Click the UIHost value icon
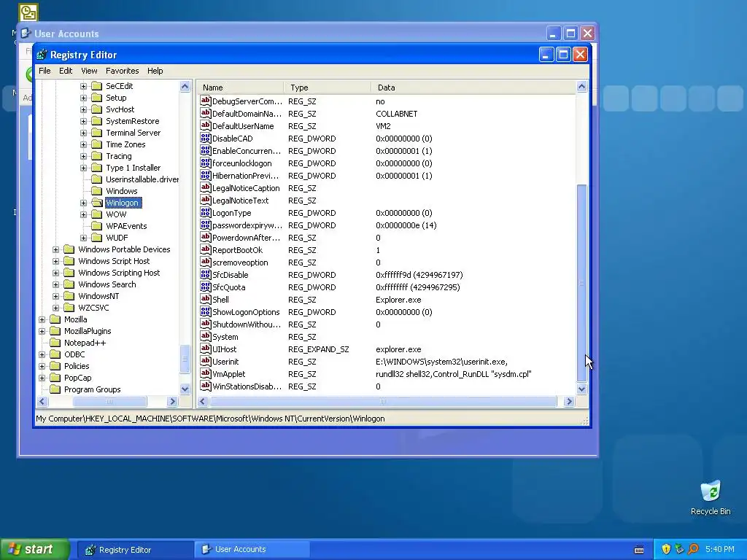This screenshot has width=747, height=560. (x=205, y=349)
